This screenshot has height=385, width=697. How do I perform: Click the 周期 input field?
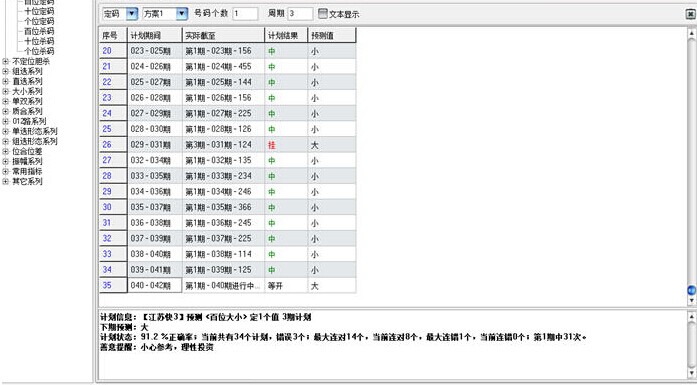coord(300,14)
